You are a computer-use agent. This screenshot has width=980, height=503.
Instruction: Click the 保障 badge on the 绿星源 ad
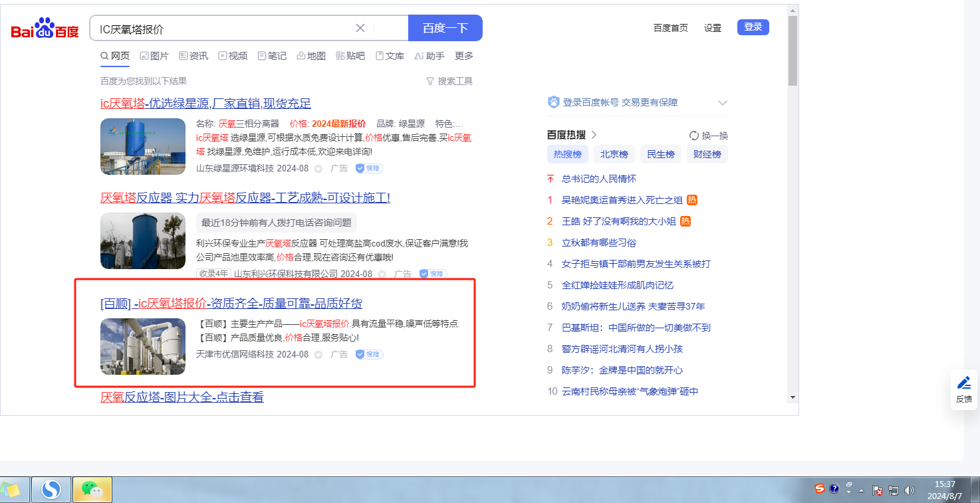369,169
